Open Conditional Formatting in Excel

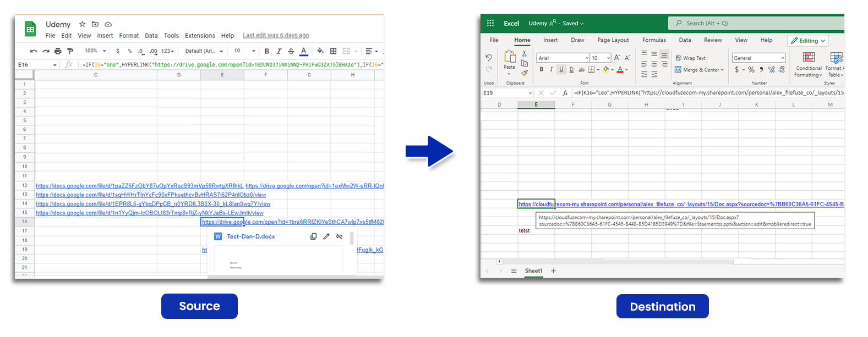click(x=809, y=65)
